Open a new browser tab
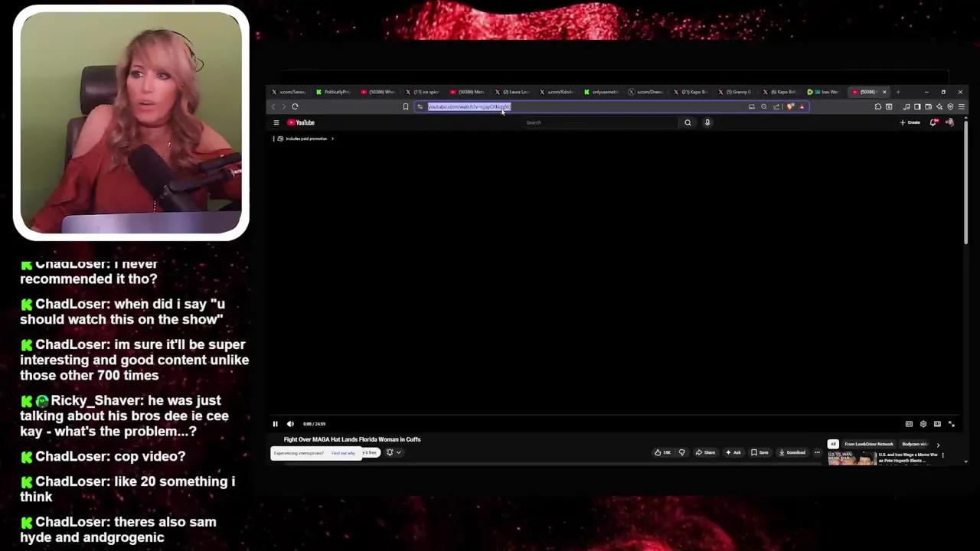The width and height of the screenshot is (980, 551). [x=898, y=92]
